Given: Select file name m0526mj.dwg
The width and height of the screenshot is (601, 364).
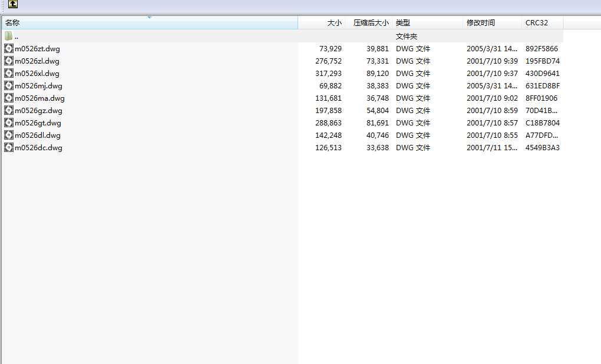Looking at the screenshot, I should (38, 86).
